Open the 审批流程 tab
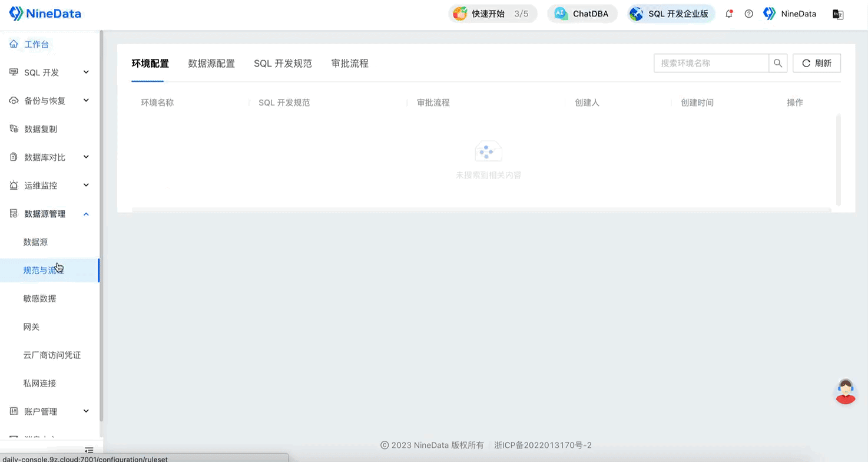 pyautogui.click(x=350, y=64)
